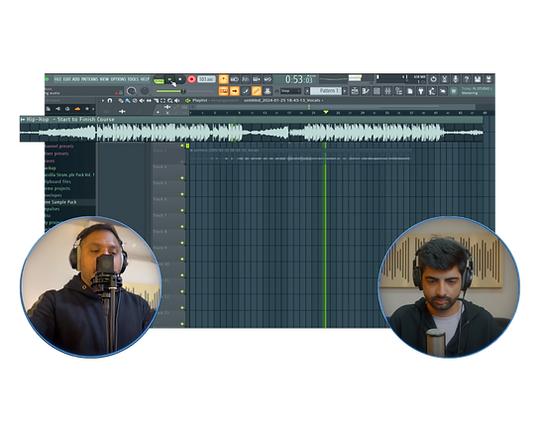Expand the Playlist options arrow menu

tap(103, 101)
